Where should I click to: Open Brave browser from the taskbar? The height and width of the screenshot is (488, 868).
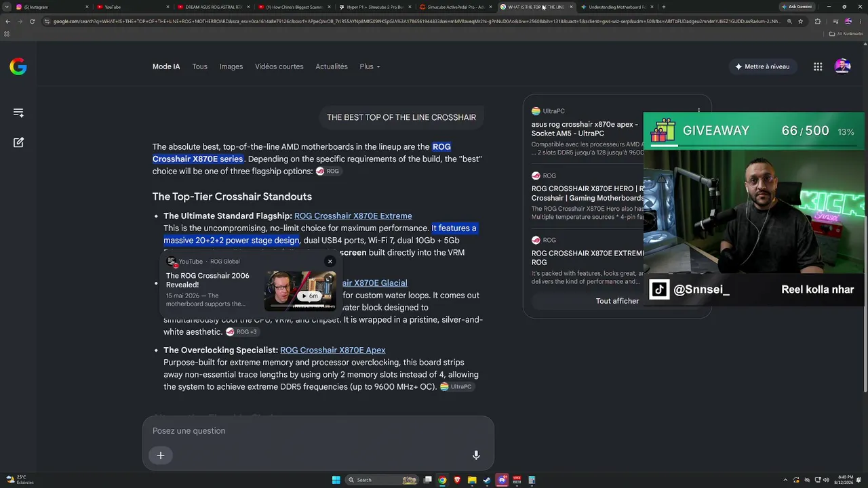(x=457, y=480)
